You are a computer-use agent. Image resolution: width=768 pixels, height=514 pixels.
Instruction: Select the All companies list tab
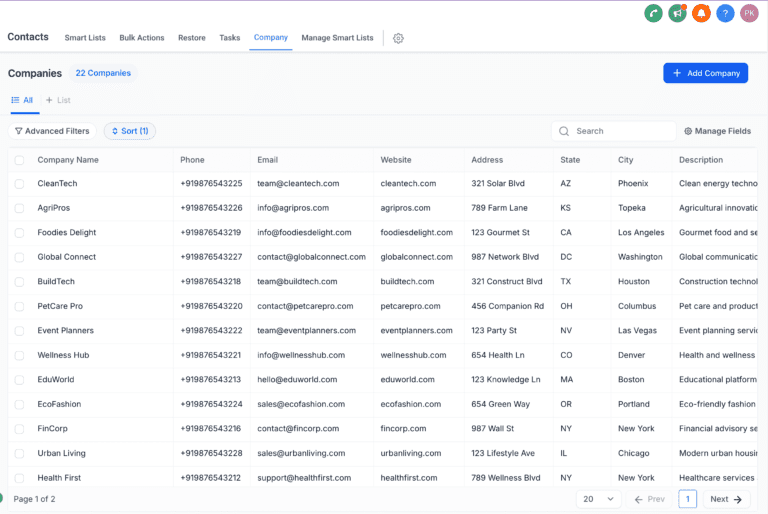point(23,100)
